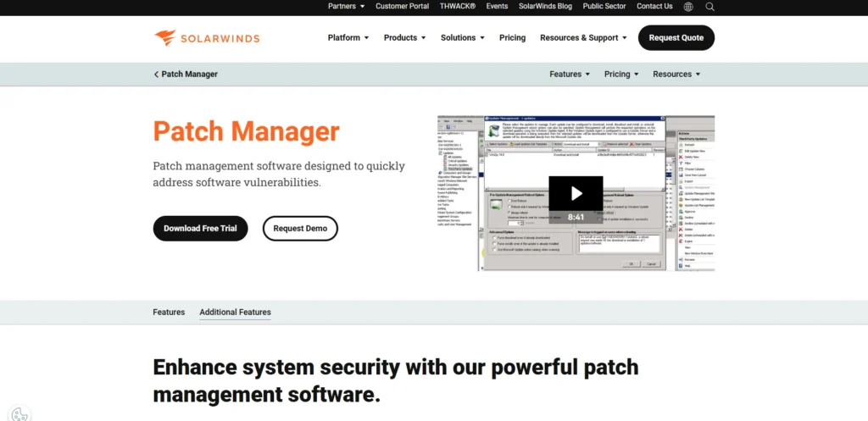Expand the Solutions menu
Screen dimensions: 868x421
tap(462, 37)
